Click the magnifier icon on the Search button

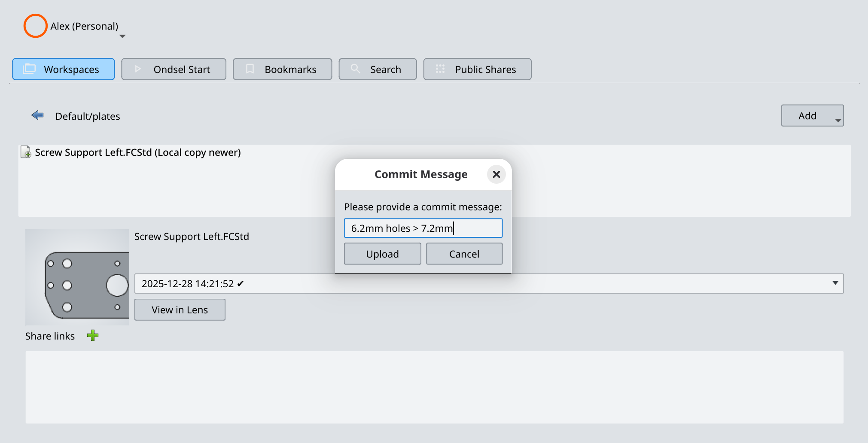point(355,69)
